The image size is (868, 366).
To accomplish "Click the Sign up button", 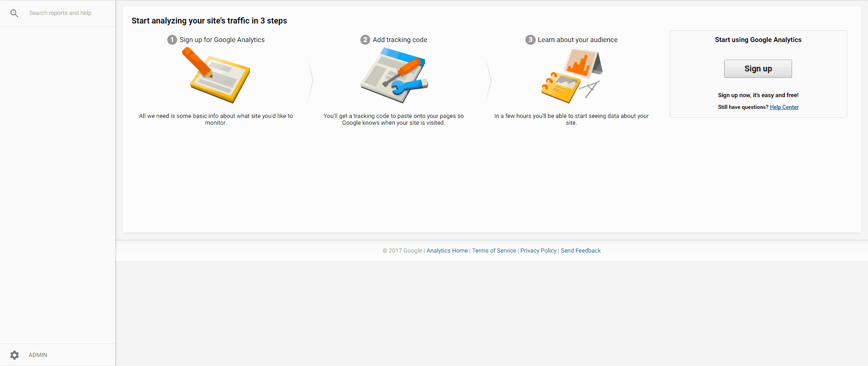I will (758, 69).
